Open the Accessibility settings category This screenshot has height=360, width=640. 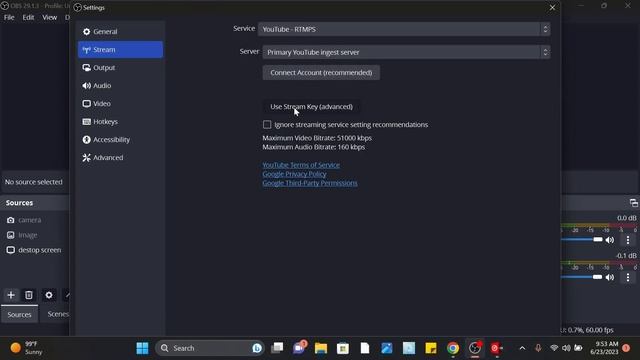click(120, 140)
